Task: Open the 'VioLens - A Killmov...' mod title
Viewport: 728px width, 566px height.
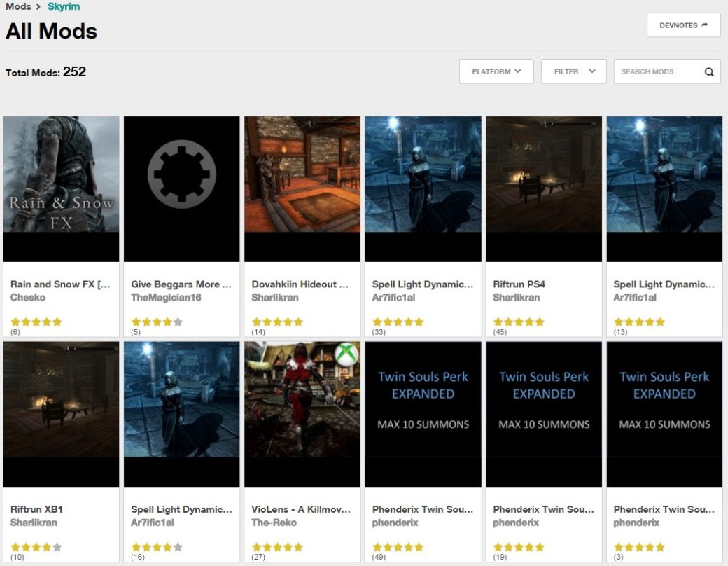Action: (301, 509)
